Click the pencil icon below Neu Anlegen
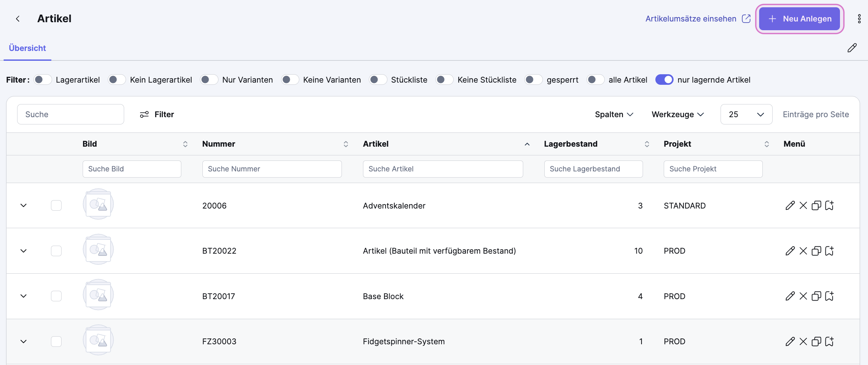 click(852, 48)
